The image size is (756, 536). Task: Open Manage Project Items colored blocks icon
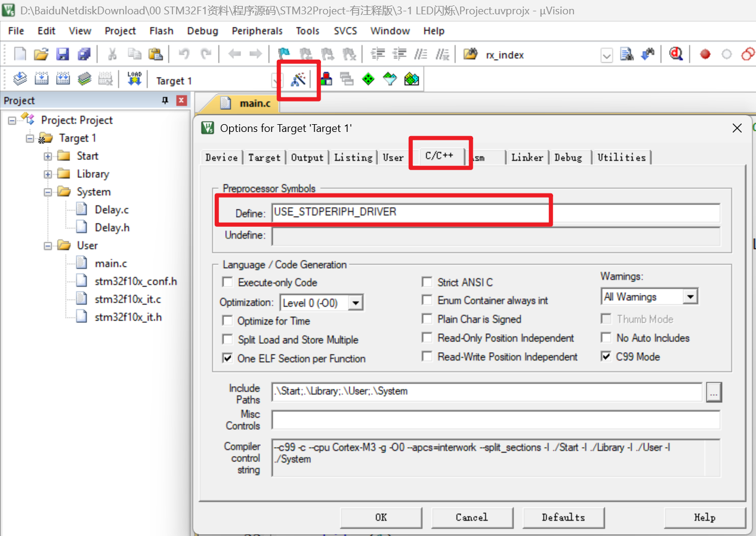(x=326, y=79)
